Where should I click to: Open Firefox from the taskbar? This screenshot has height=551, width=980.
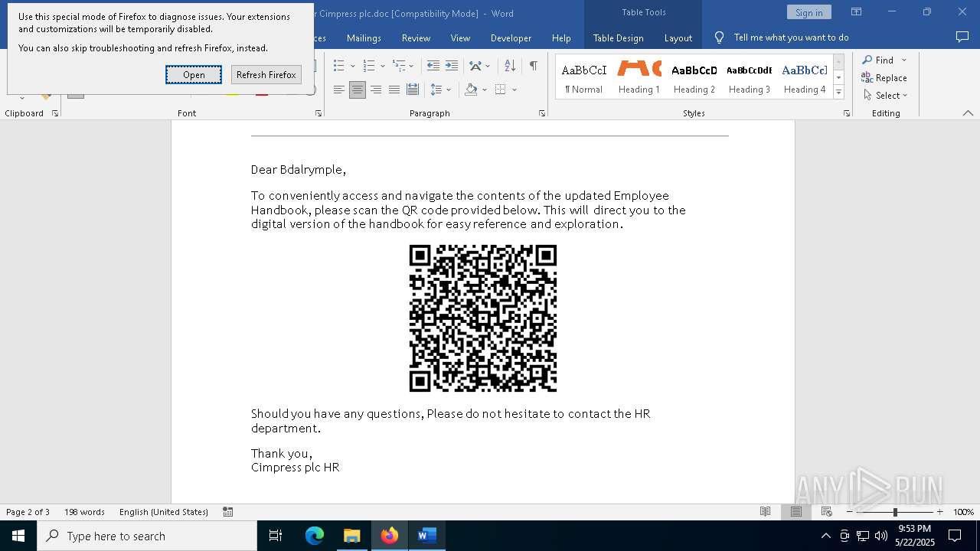(x=390, y=536)
